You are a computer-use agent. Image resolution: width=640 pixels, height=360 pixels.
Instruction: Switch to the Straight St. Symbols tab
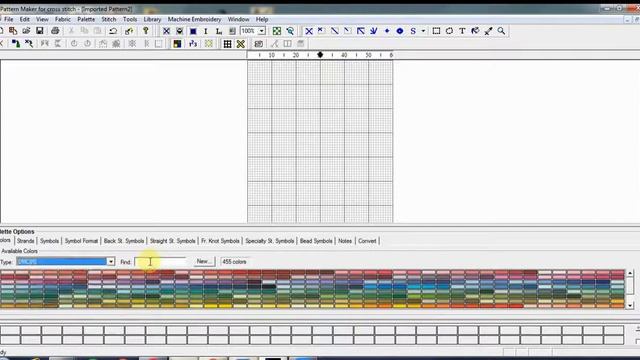point(173,241)
